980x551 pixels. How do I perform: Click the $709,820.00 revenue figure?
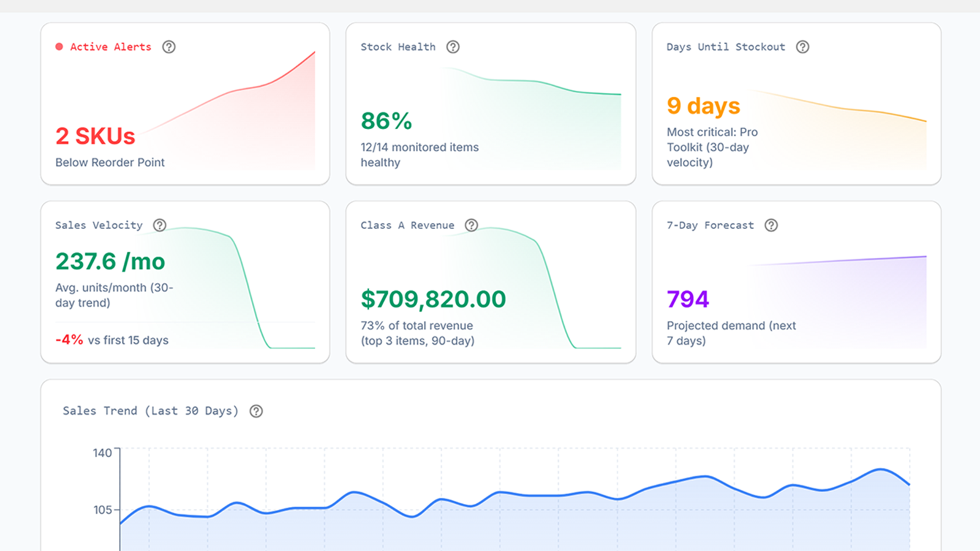point(433,299)
